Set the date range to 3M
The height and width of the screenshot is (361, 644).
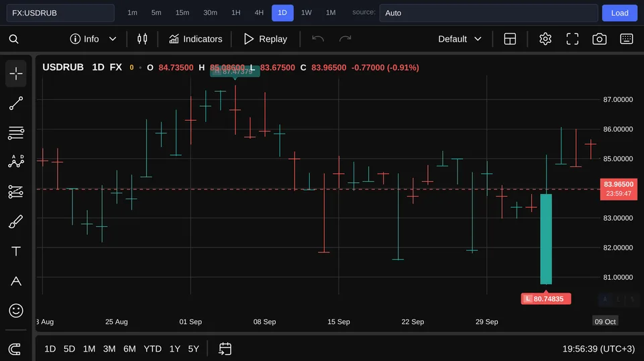(109, 349)
